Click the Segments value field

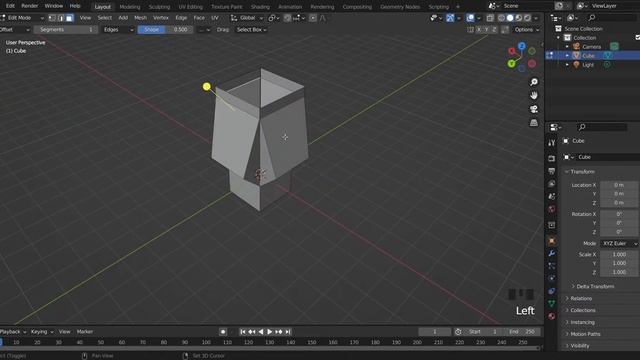point(65,30)
